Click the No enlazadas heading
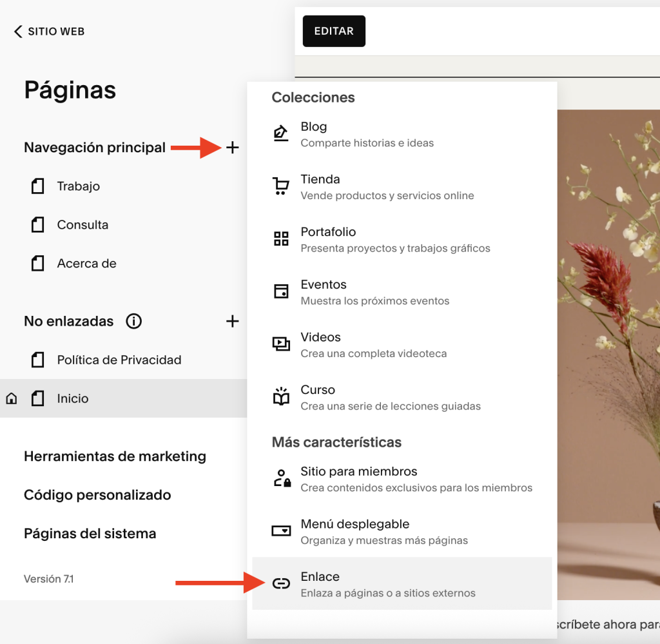The image size is (660, 644). pyautogui.click(x=68, y=321)
